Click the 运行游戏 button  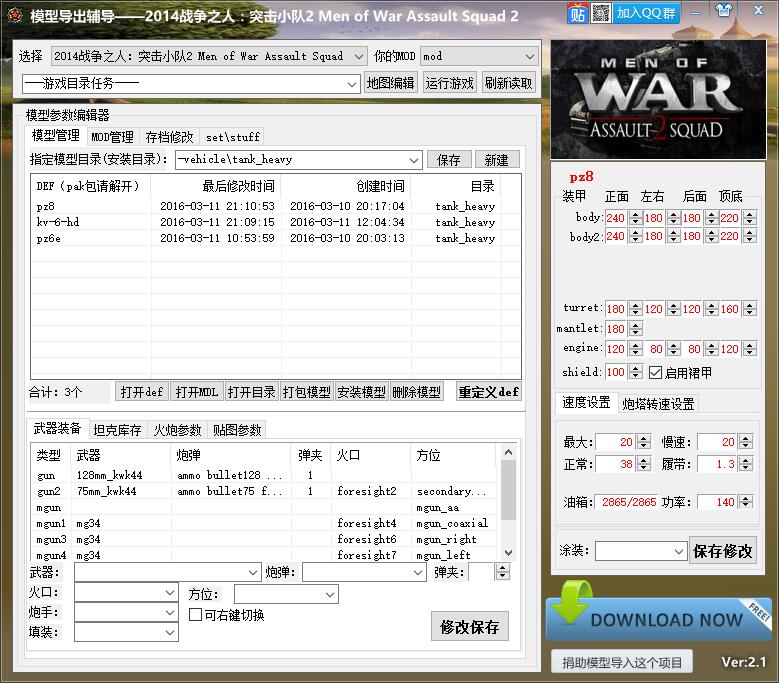(449, 83)
